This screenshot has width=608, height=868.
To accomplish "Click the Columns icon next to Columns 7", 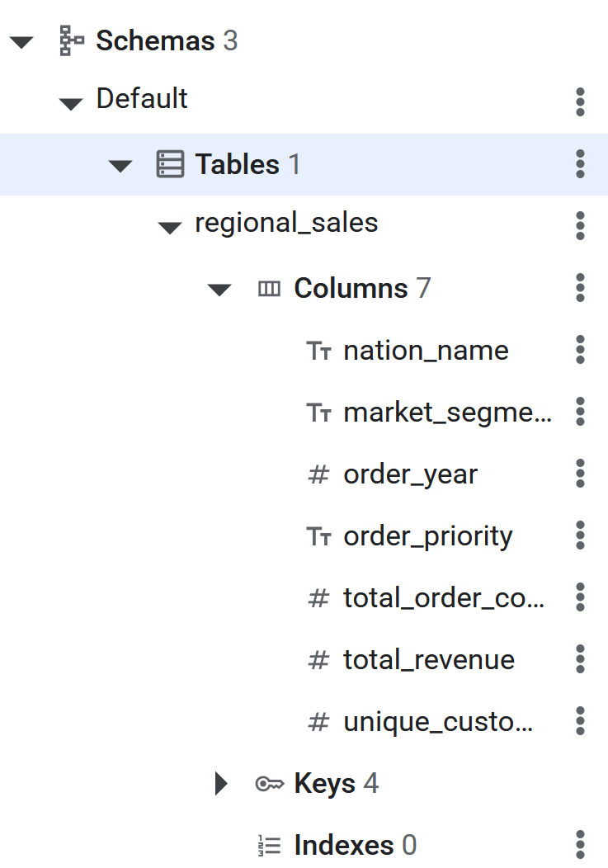I will click(x=269, y=289).
